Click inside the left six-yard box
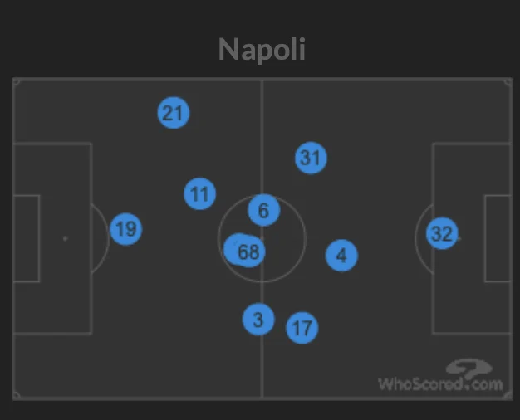 [27, 238]
